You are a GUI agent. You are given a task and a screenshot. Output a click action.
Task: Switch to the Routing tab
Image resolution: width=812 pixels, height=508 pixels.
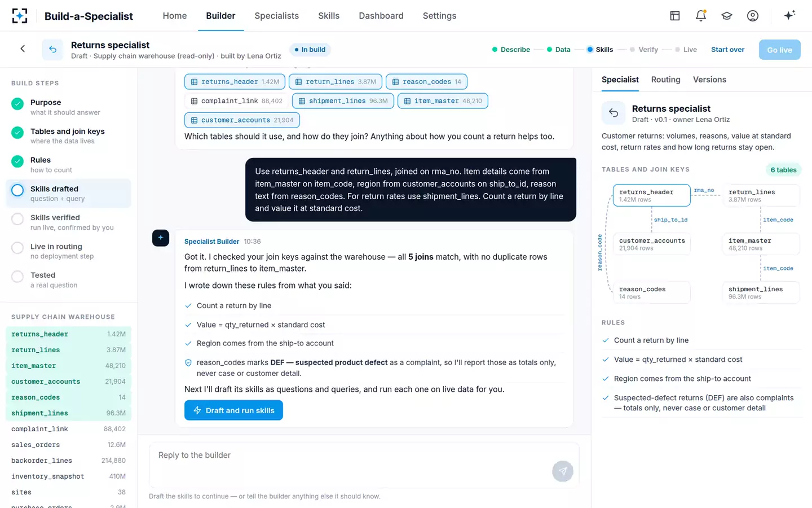[x=665, y=80]
